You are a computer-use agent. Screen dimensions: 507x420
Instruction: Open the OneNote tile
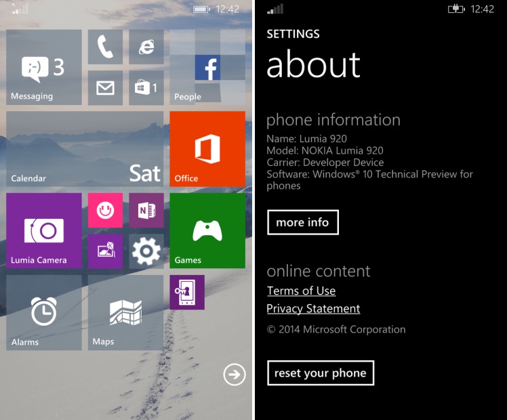click(x=146, y=210)
